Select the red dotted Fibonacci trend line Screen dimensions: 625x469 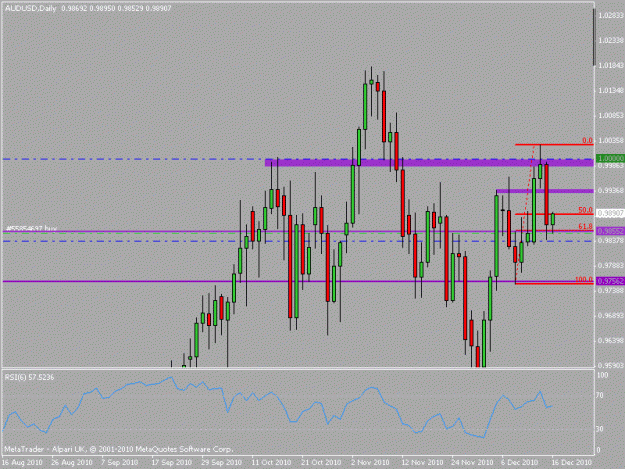pos(525,214)
